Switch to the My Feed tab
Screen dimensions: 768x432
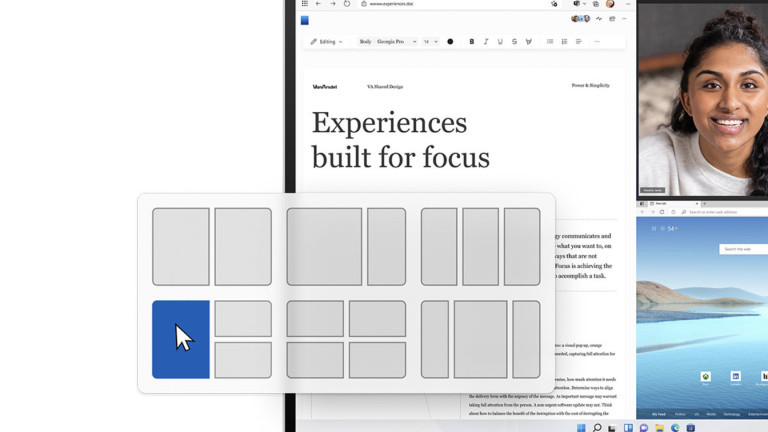pyautogui.click(x=658, y=413)
